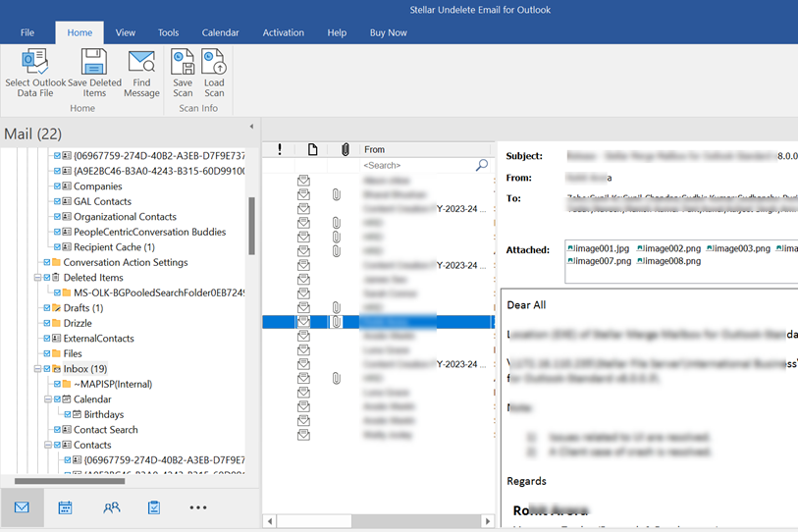The height and width of the screenshot is (532, 798).
Task: Sort by importance exclamation column header
Action: (x=280, y=149)
